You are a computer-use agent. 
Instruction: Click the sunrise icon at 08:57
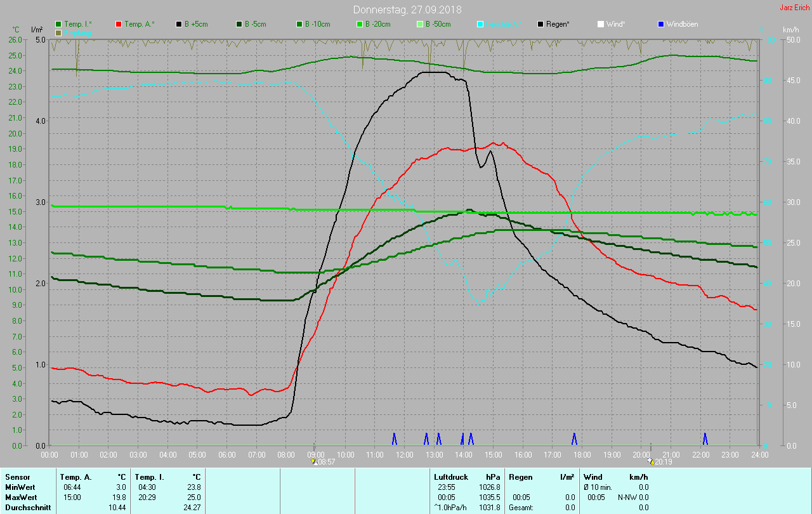(x=314, y=461)
